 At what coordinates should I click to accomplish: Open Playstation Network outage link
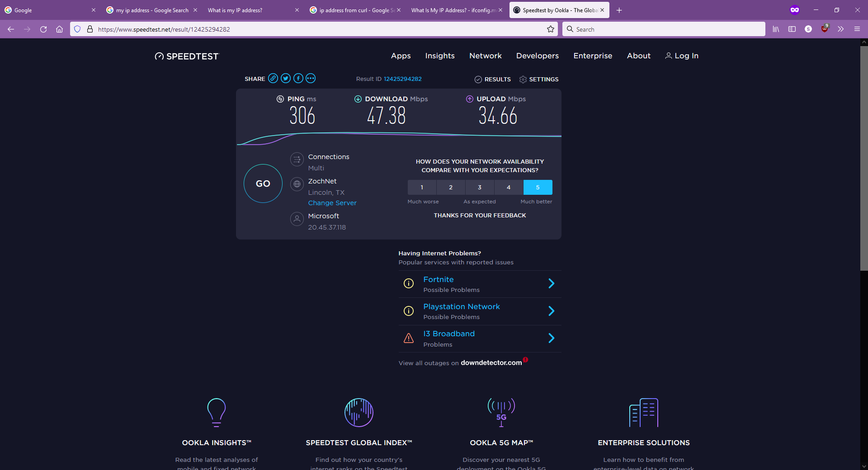click(462, 306)
